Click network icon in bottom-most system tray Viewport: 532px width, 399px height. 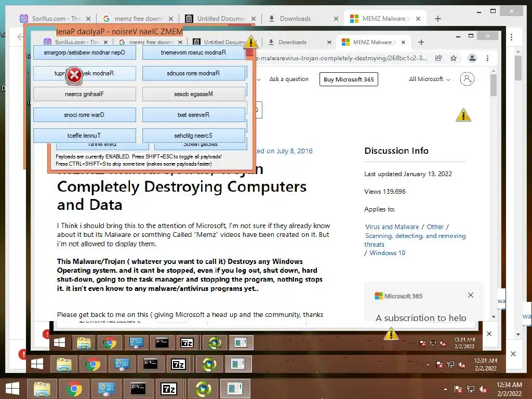pyautogui.click(x=471, y=389)
